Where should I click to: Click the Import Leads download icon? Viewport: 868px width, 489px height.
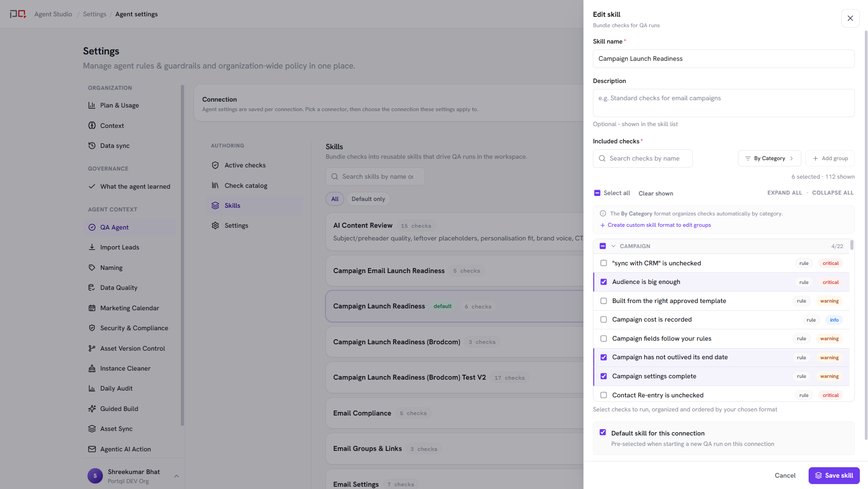pos(92,247)
